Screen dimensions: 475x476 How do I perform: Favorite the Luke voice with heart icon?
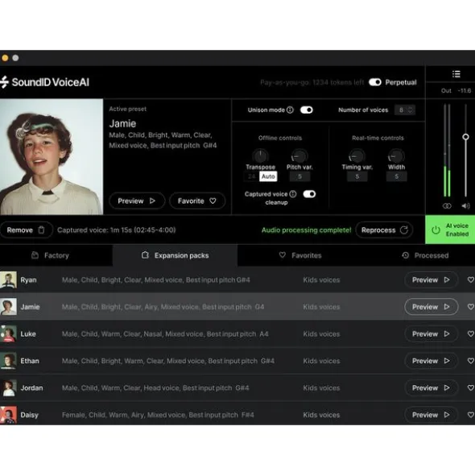coord(470,334)
